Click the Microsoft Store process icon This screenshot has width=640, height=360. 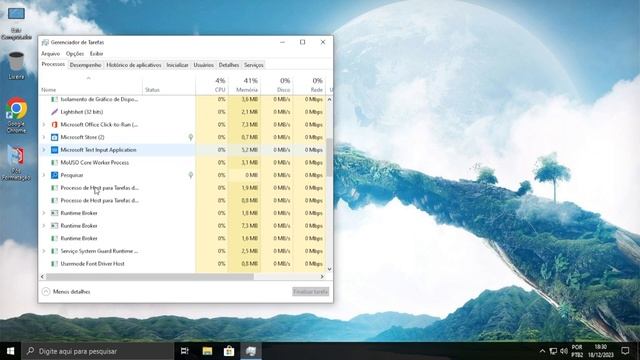pyautogui.click(x=54, y=137)
